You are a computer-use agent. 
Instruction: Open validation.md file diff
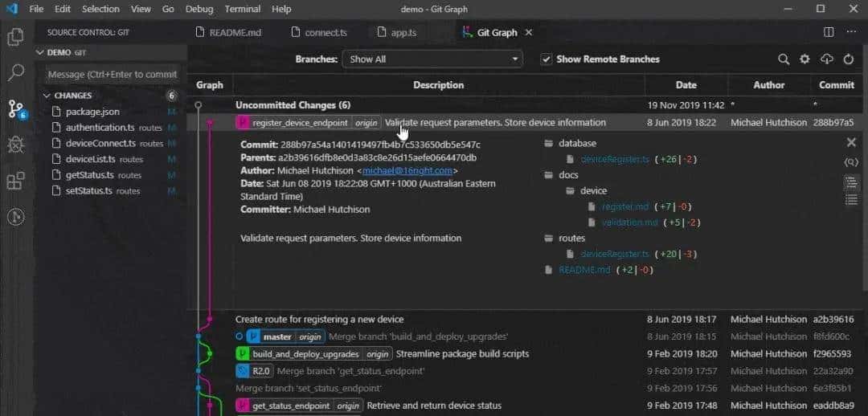(630, 222)
